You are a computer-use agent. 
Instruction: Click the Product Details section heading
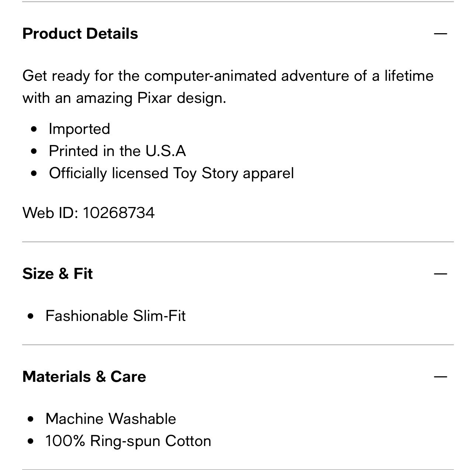(x=80, y=34)
